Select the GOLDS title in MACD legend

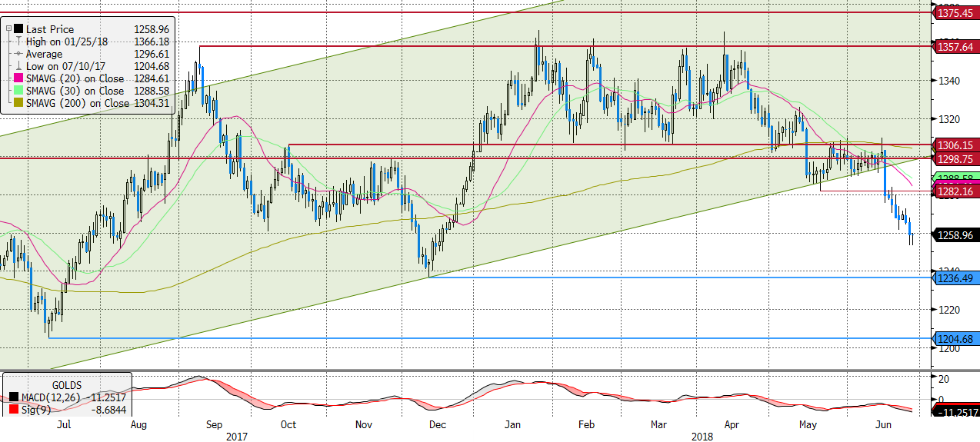tap(67, 385)
